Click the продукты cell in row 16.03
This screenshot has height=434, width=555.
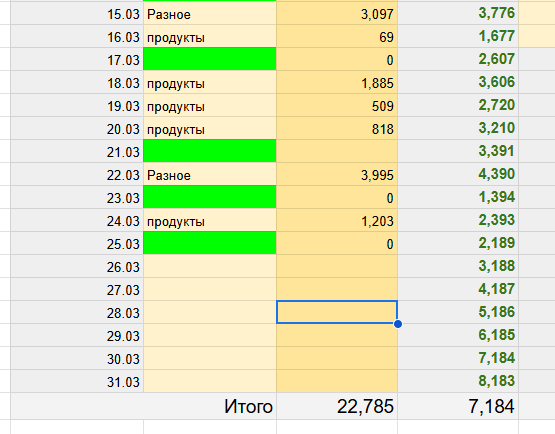click(210, 36)
